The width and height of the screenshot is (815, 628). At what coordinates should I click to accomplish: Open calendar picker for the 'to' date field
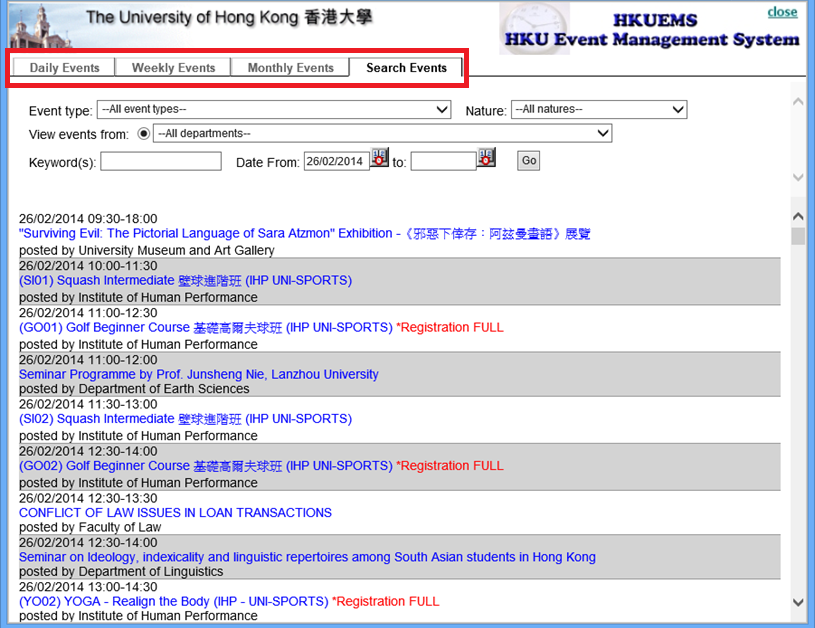tap(486, 159)
